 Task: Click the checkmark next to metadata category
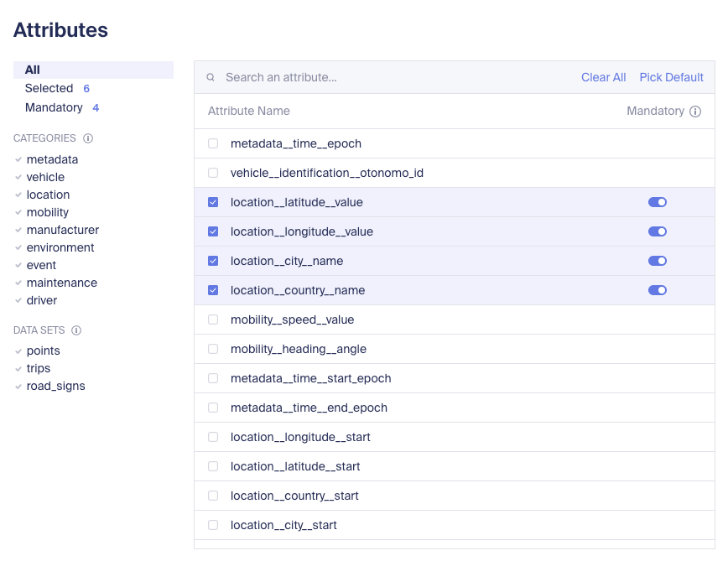click(x=18, y=159)
